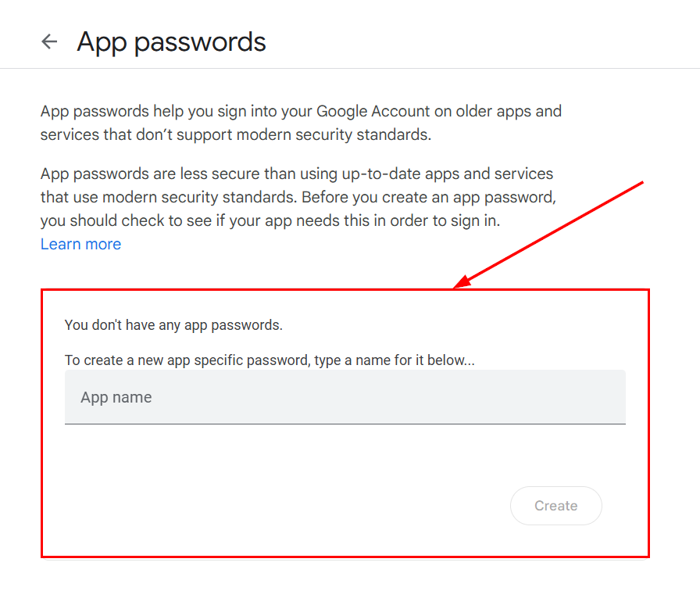This screenshot has width=700, height=598.
Task: Click paragraph line starting "App passwords are less secure"
Action: 297,174
